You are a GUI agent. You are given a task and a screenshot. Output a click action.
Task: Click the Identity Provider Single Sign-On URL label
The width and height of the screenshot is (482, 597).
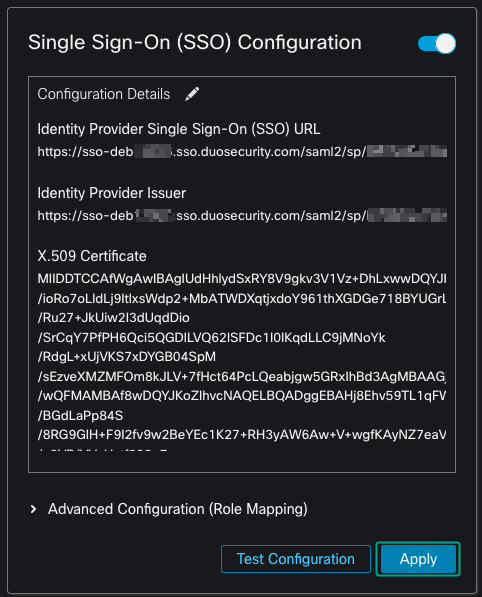(x=179, y=129)
